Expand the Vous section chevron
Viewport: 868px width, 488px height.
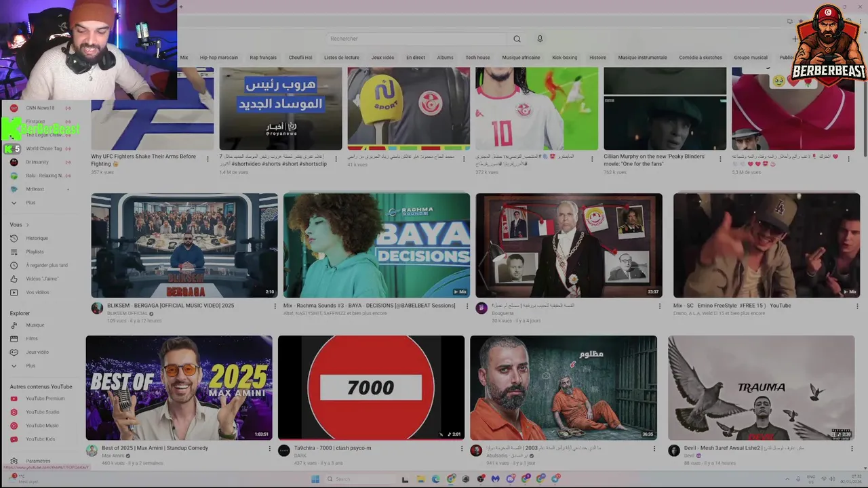pyautogui.click(x=27, y=224)
